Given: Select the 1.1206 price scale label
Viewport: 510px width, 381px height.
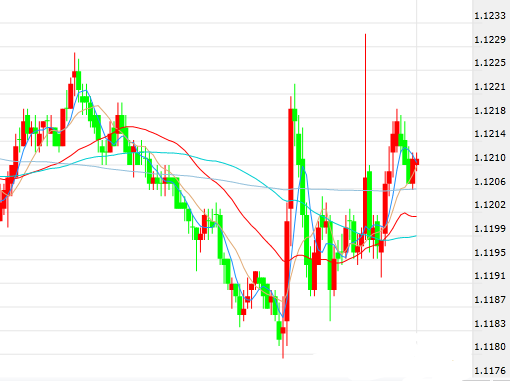Looking at the screenshot, I should point(490,181).
